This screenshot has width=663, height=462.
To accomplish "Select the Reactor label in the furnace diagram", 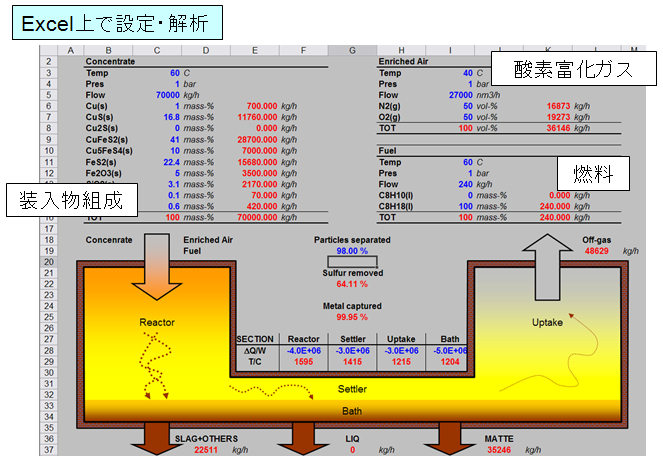I will [156, 323].
